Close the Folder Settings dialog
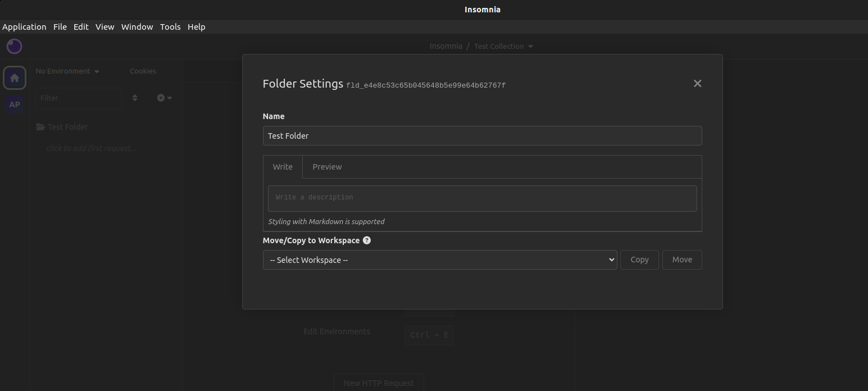The height and width of the screenshot is (391, 868). click(x=697, y=84)
